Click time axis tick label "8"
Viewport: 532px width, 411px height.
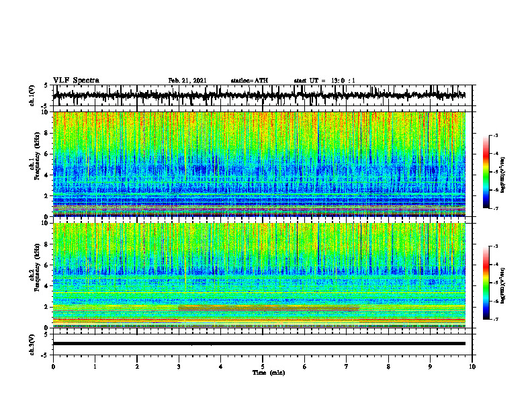(388, 367)
